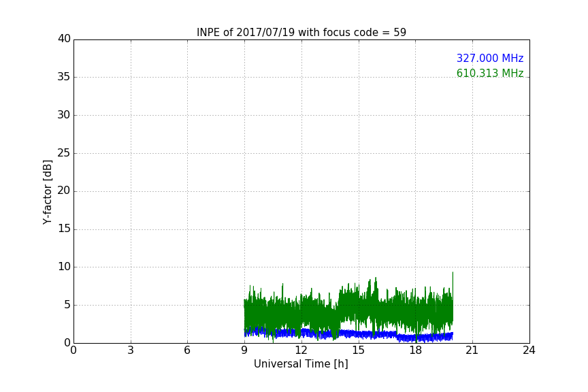Click the 'Universal Time [h]' axis label
Screen dimensions: 588x392
[x=301, y=364]
